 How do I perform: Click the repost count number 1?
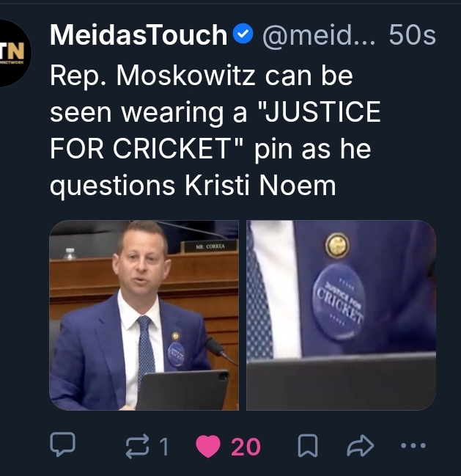164,446
